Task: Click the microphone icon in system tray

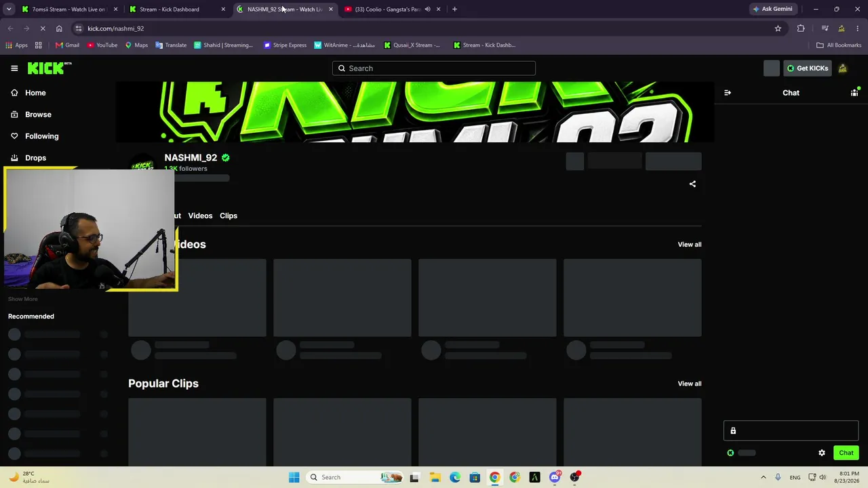Action: click(x=778, y=477)
